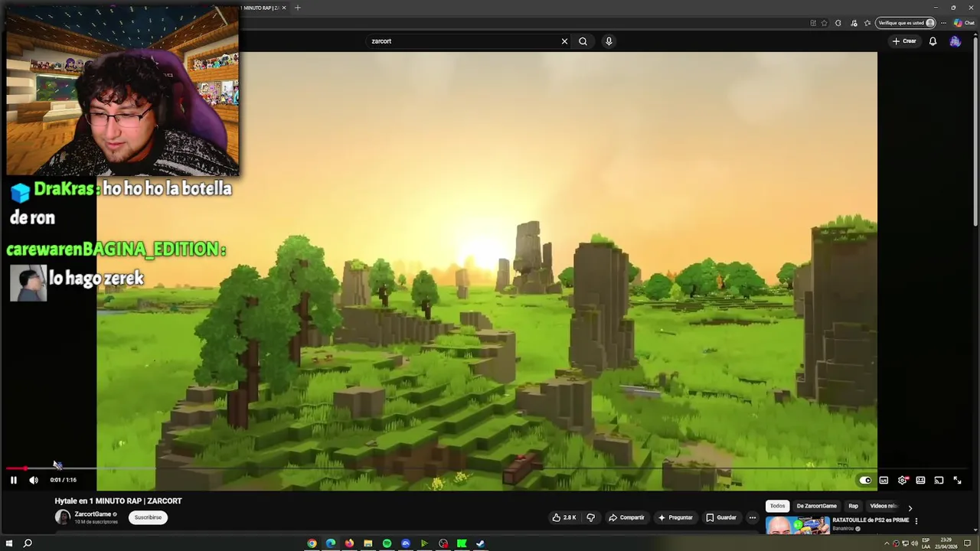Click the YouTube search magnifier button
Viewport: 980px width, 551px height.
(x=583, y=41)
